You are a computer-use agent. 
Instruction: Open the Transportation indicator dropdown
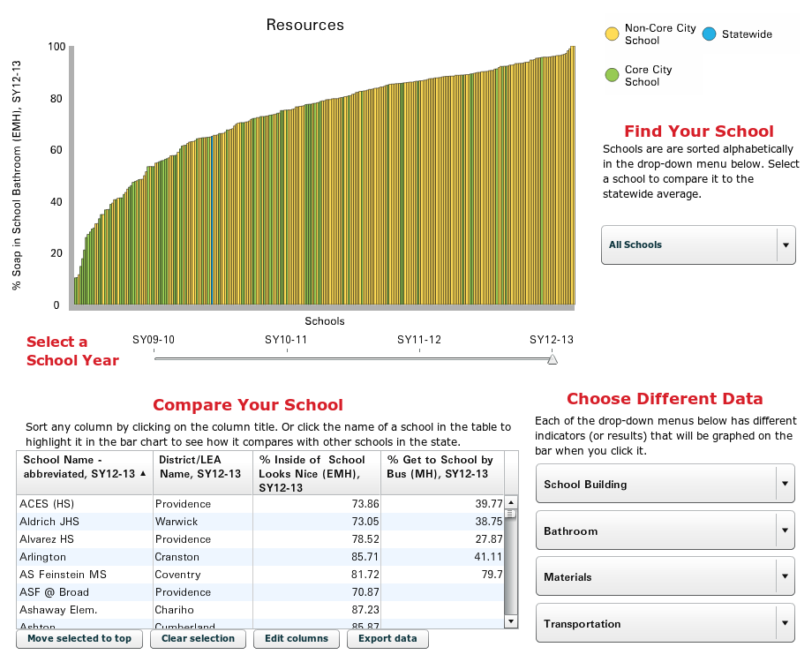(x=665, y=624)
